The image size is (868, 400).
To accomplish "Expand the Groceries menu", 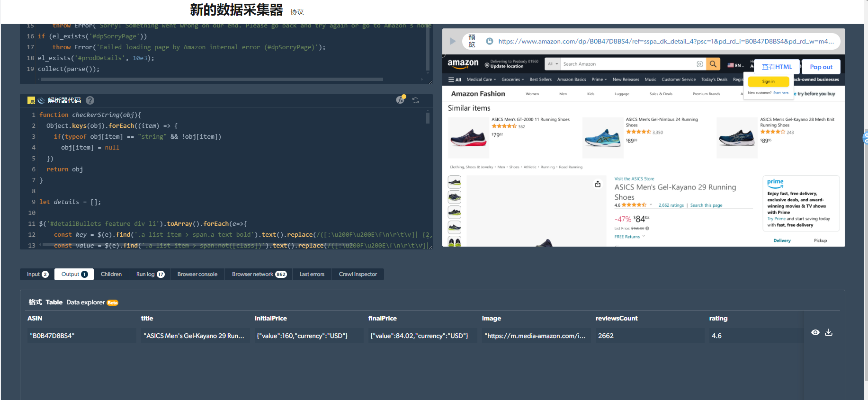I will point(513,80).
